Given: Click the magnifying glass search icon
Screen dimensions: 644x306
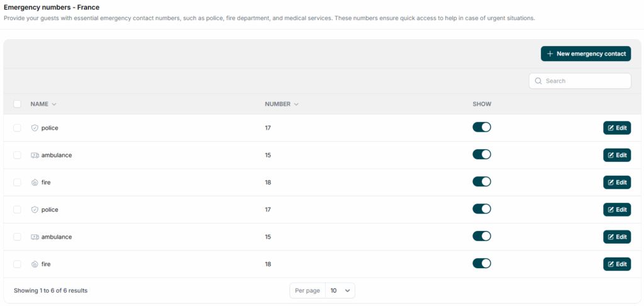Looking at the screenshot, I should (x=538, y=81).
